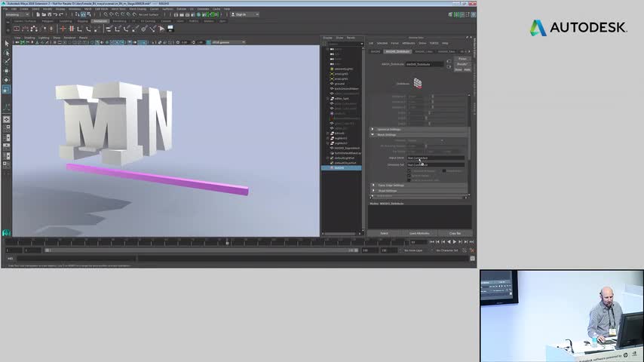Switch to the MASH_Distribute tab
The image size is (644, 362).
click(x=397, y=52)
